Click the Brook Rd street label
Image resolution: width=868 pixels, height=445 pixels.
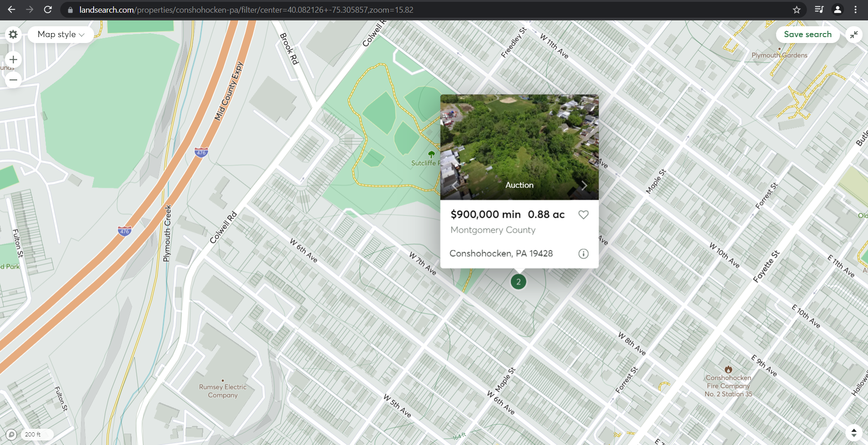click(289, 48)
